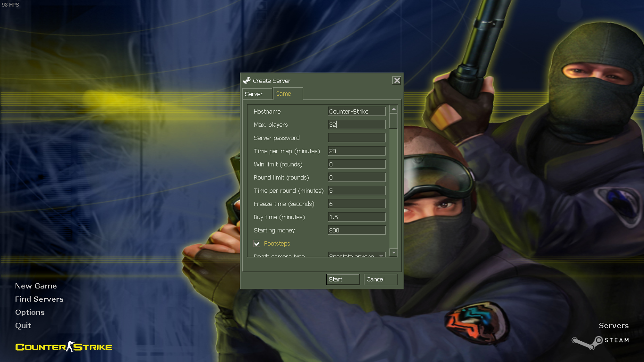
Task: Select the Game tab
Action: (288, 94)
